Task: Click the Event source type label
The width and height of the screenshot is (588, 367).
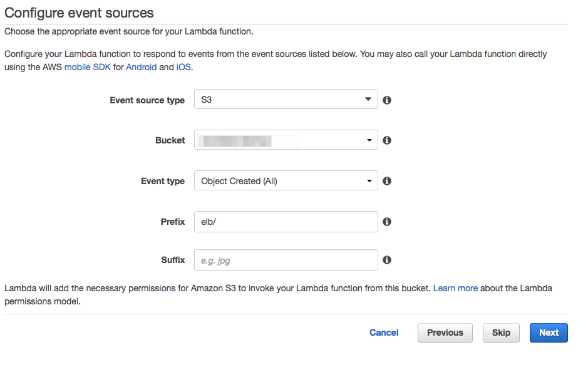Action: tap(147, 100)
